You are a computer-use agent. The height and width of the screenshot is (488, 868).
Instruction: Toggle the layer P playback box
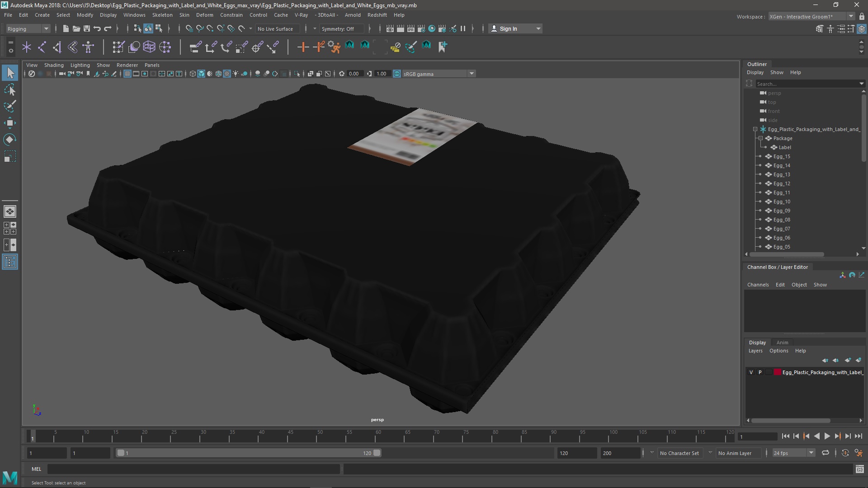tap(760, 372)
